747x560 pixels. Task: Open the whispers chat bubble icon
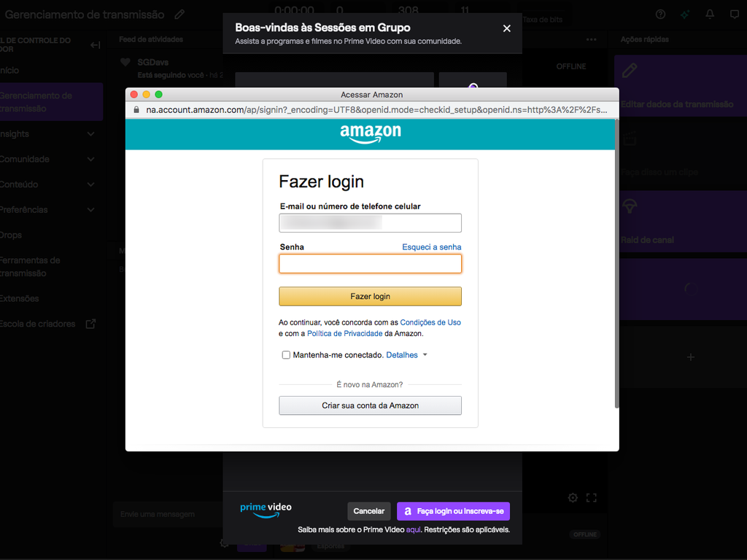click(735, 15)
